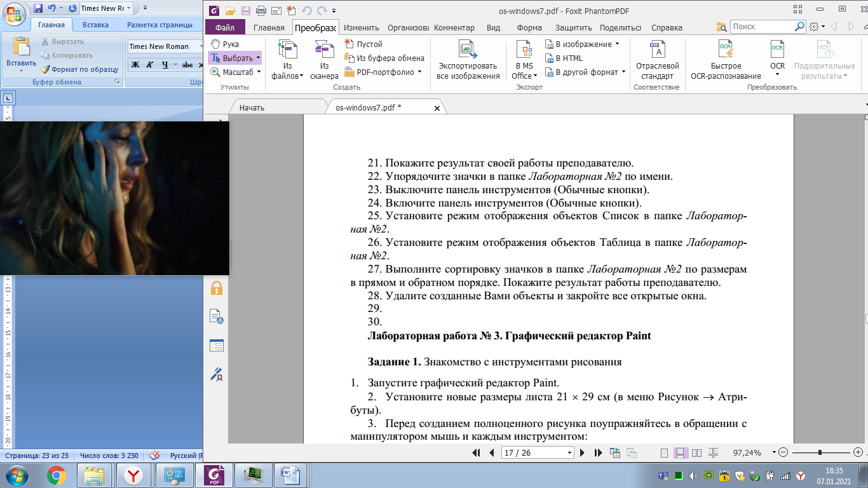Export the PDF to HTML (В HTML)
Viewport: 868px width, 488px height.
coord(564,58)
